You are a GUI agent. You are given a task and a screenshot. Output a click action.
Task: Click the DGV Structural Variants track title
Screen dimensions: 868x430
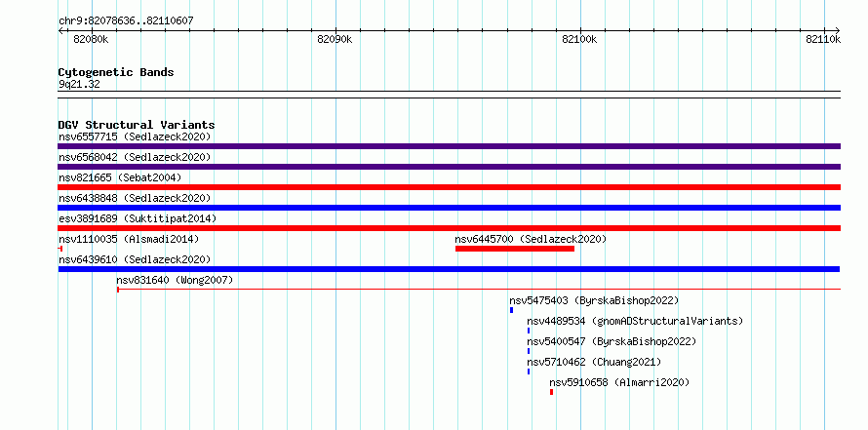(137, 125)
